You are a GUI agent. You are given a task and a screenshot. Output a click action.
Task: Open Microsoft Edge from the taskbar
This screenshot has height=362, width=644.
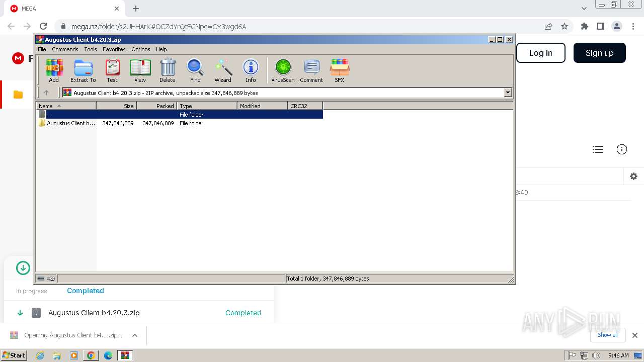[108, 355]
